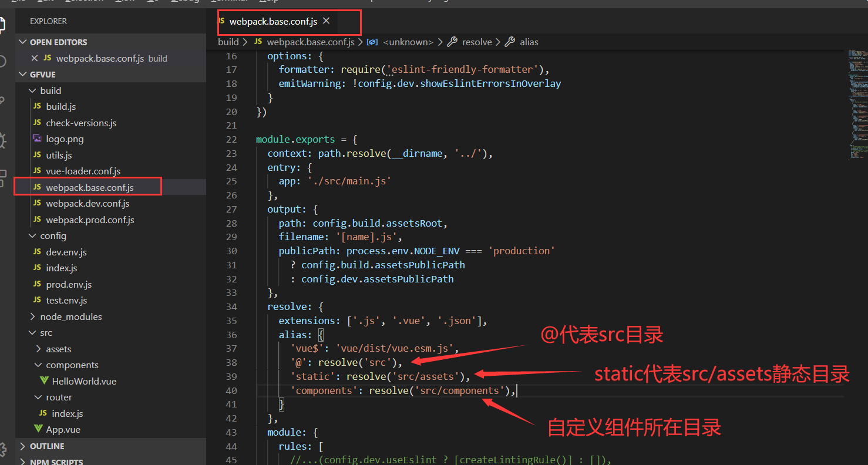This screenshot has width=868, height=465.
Task: Open index.js under config folder
Action: 62,268
